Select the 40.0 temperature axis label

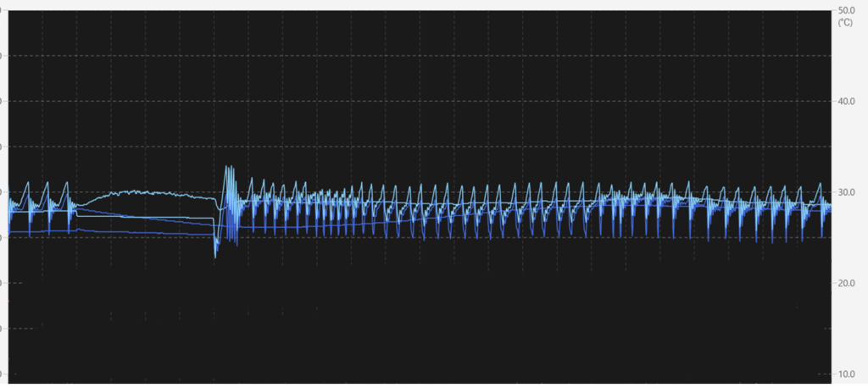845,101
